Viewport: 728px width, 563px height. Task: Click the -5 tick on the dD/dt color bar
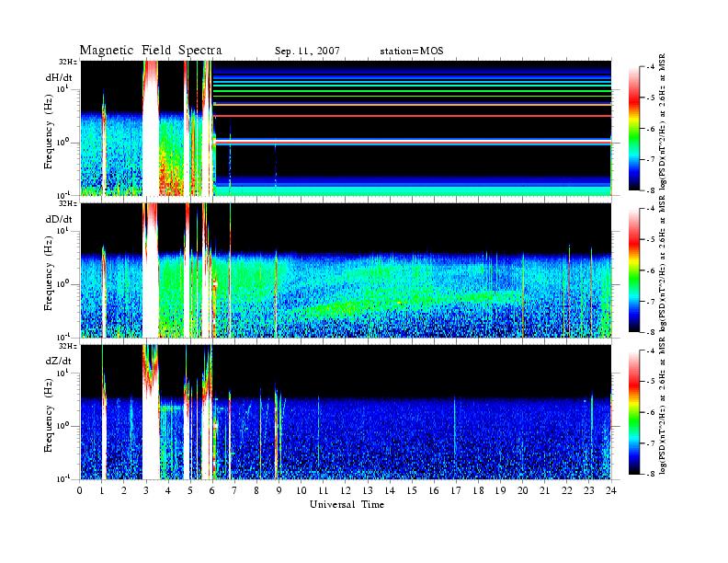pos(649,240)
